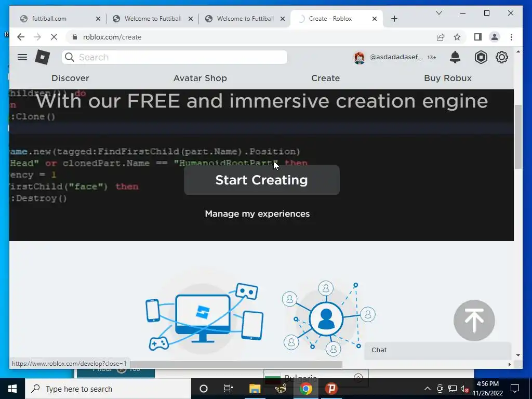Click the muted volume tray icon

pos(465,389)
